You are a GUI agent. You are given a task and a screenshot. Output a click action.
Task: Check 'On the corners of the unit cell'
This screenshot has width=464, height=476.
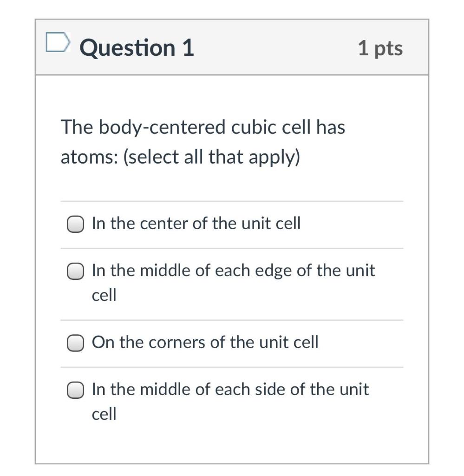[74, 342]
